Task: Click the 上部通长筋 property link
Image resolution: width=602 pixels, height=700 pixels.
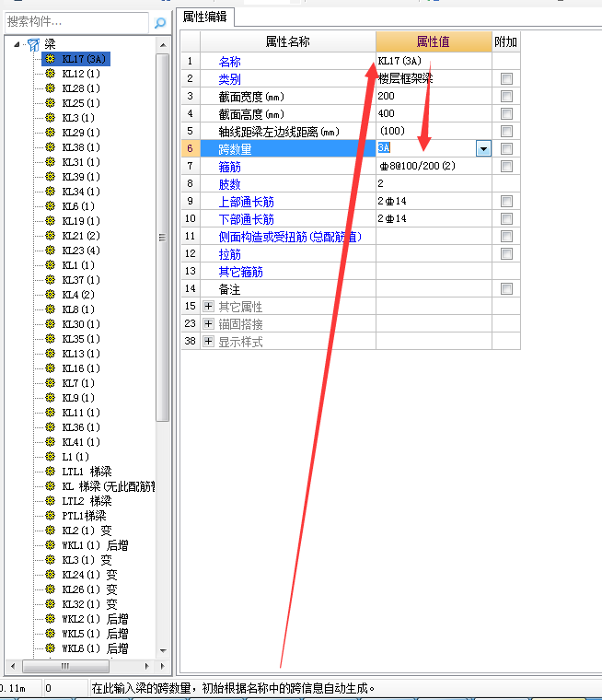Action: (247, 202)
